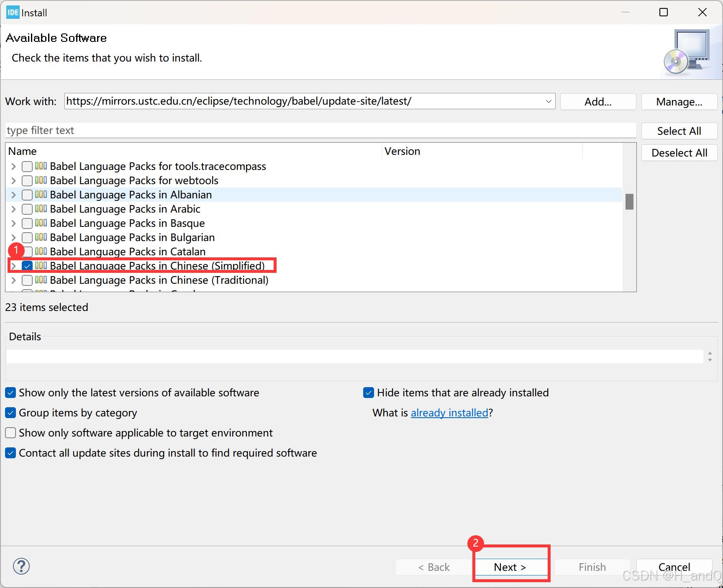Click category icon for Arabic pack
The image size is (723, 588).
(41, 208)
